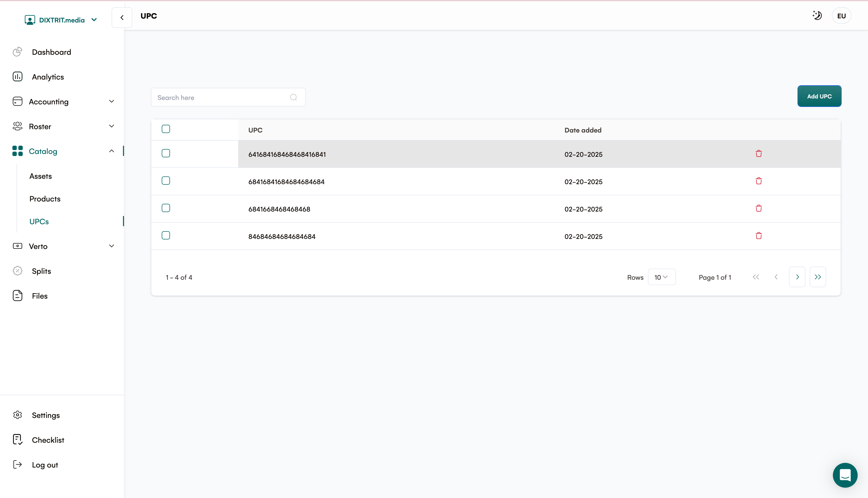Collapse the Catalog menu chevron
868x498 pixels.
112,151
